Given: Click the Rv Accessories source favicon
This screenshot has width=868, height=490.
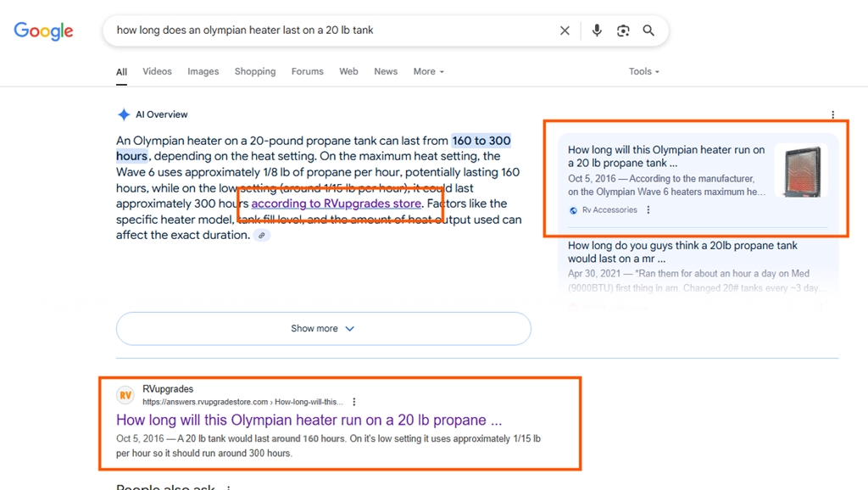Looking at the screenshot, I should (x=574, y=210).
